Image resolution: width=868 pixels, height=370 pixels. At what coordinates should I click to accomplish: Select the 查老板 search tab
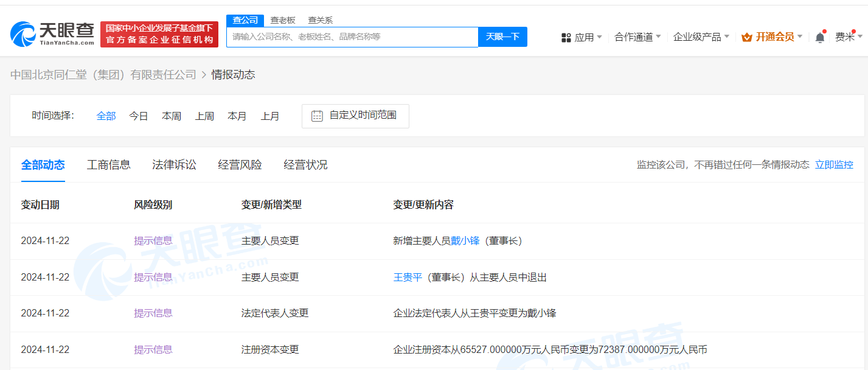(x=283, y=20)
